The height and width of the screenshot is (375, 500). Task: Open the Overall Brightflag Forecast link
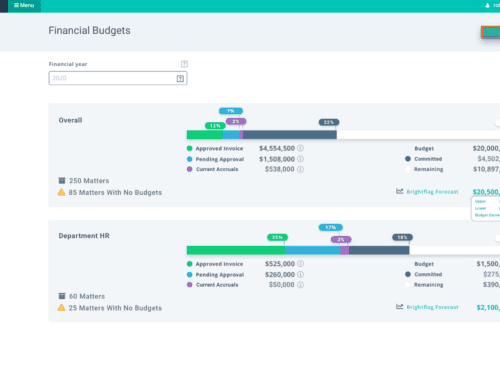(432, 192)
